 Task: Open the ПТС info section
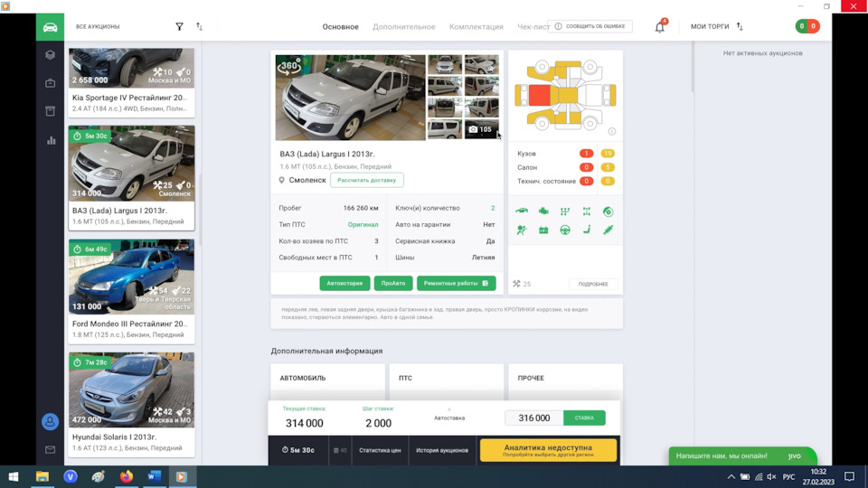(x=446, y=381)
